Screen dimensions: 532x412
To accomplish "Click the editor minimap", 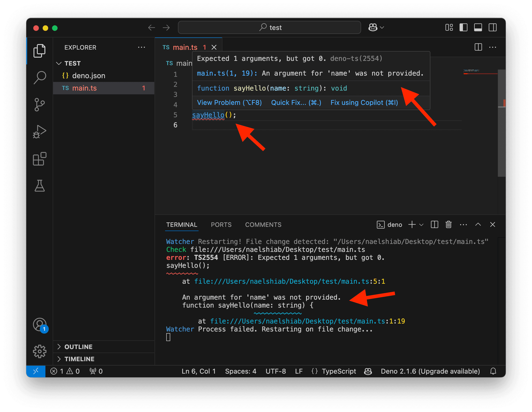I will click(480, 72).
